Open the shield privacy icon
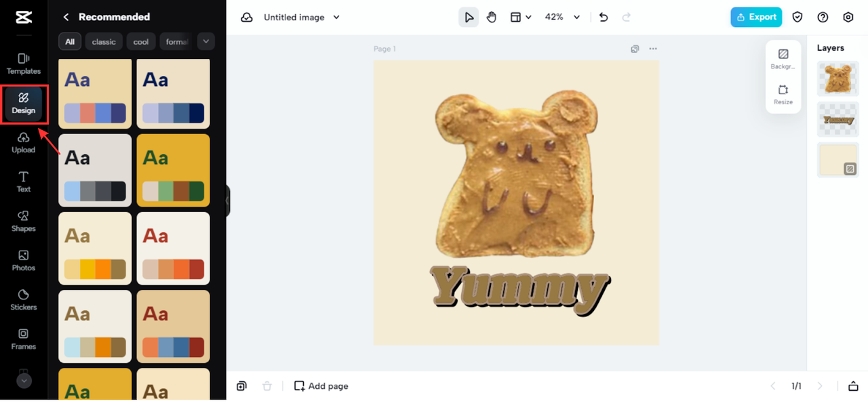Screen dimensions: 868x403 (797, 17)
